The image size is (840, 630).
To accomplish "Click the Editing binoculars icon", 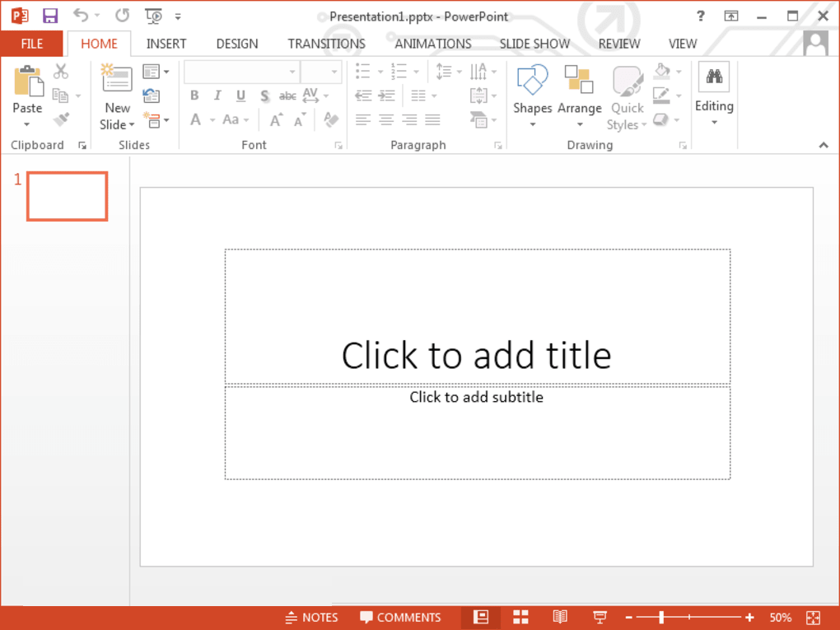I will click(x=713, y=77).
